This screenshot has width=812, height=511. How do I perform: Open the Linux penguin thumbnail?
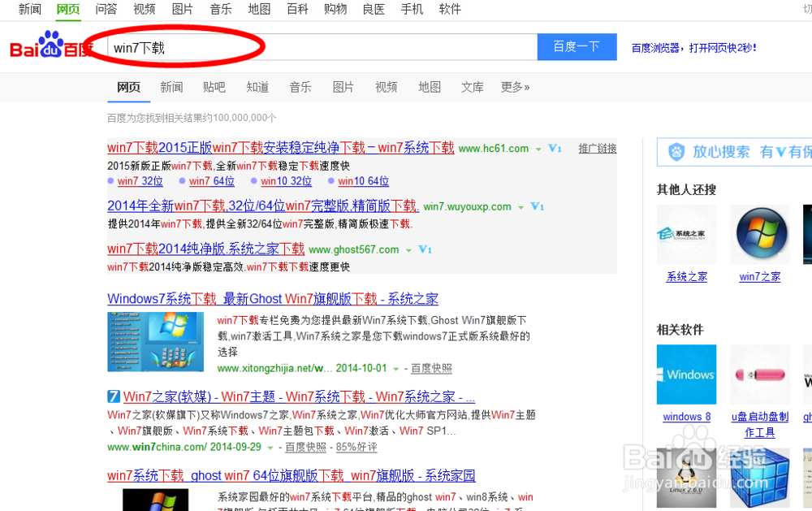[x=686, y=478]
